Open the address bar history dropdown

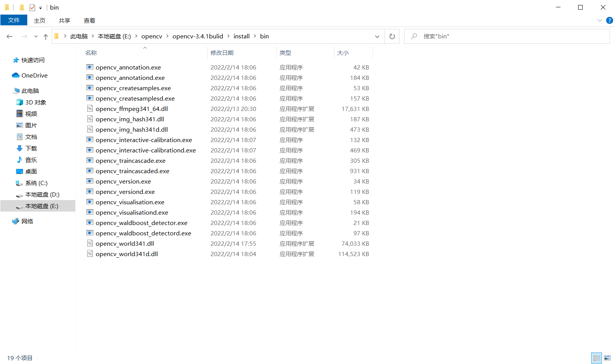click(x=377, y=36)
